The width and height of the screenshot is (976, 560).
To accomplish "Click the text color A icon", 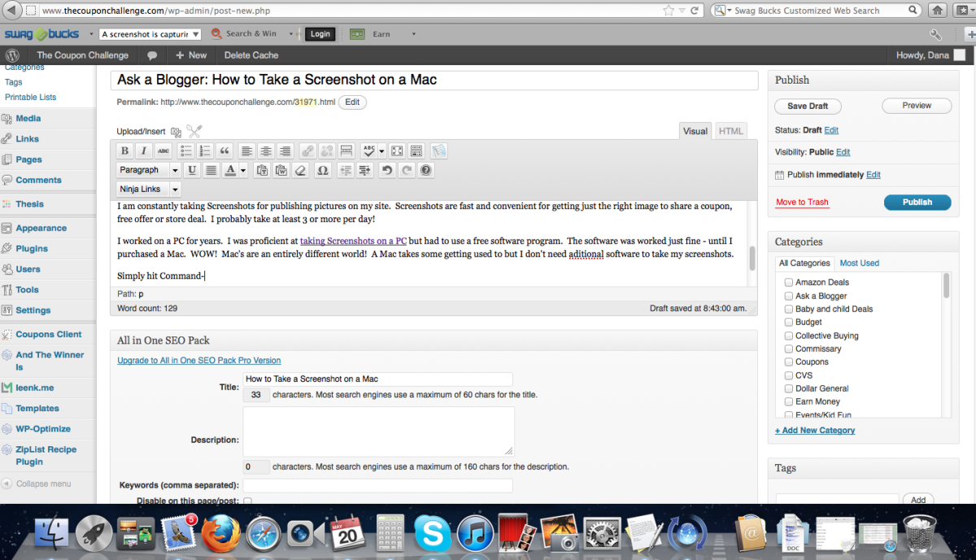I will pyautogui.click(x=230, y=170).
